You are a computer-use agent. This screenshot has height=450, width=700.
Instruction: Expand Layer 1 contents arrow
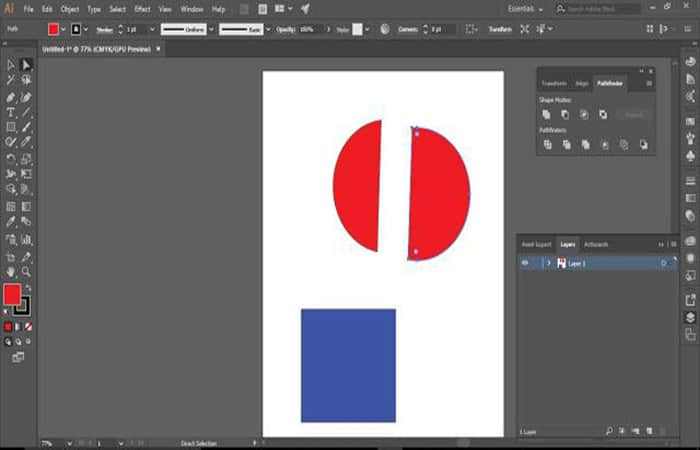(549, 263)
